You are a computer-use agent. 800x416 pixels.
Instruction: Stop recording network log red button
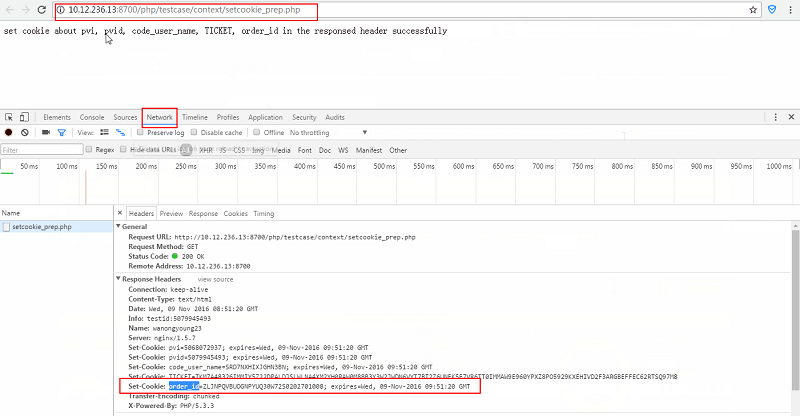pyautogui.click(x=9, y=132)
